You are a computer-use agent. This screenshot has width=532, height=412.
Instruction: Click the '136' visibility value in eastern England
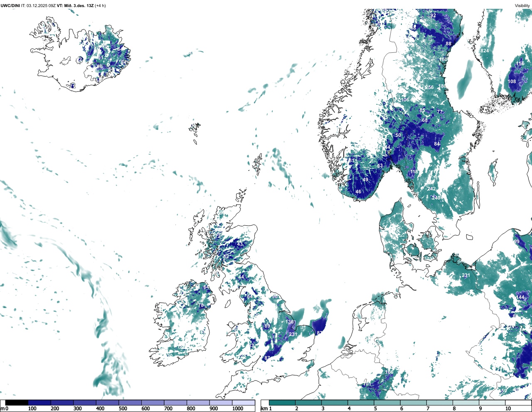[x=290, y=322]
